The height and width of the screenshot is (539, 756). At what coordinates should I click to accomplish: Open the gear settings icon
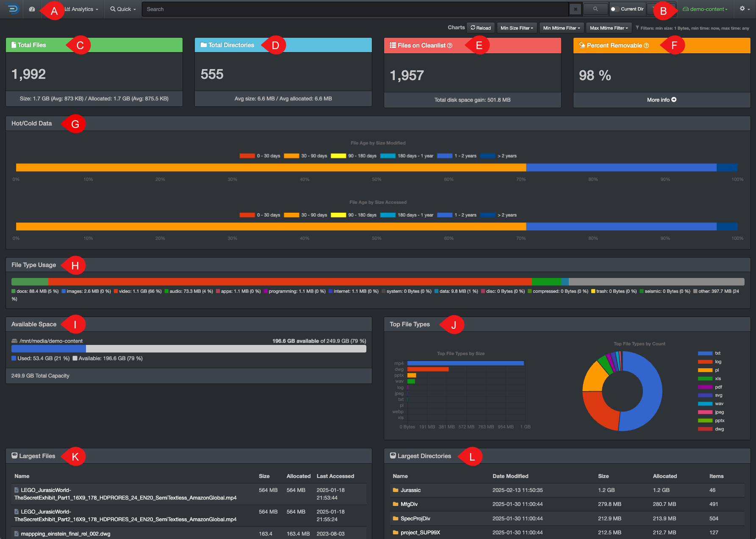pos(742,8)
